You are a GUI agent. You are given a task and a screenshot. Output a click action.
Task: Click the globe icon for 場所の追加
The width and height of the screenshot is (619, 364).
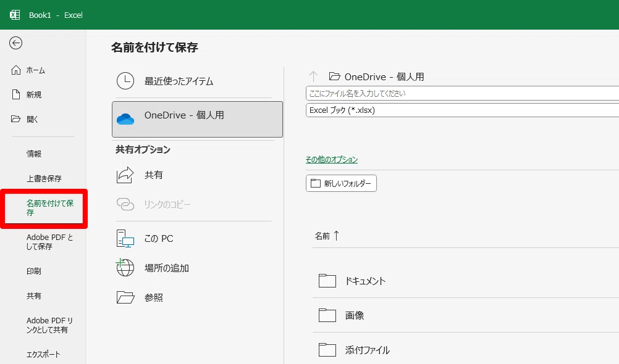(125, 268)
